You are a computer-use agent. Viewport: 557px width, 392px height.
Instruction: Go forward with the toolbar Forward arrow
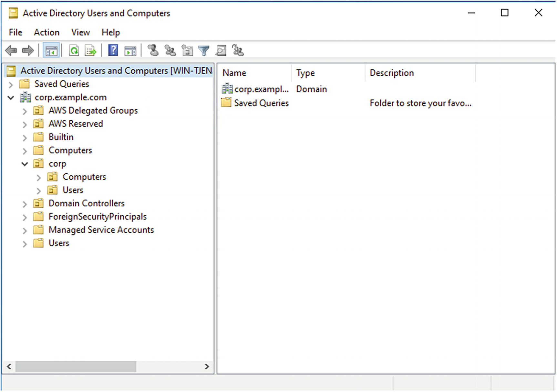tap(28, 51)
